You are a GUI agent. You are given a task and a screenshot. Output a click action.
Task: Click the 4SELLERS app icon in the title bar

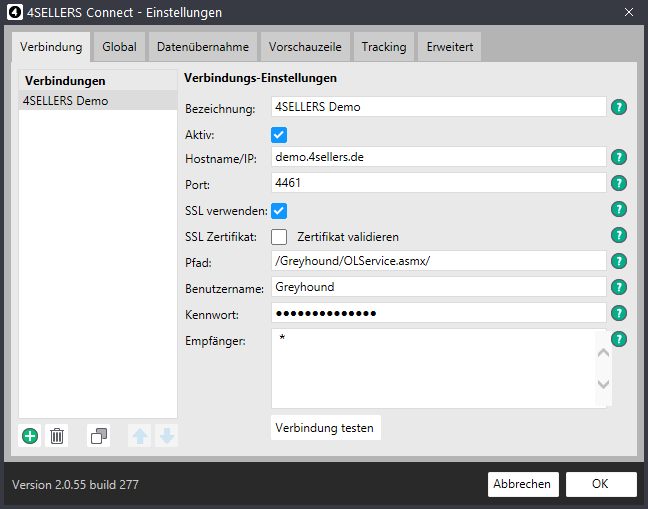click(x=15, y=12)
